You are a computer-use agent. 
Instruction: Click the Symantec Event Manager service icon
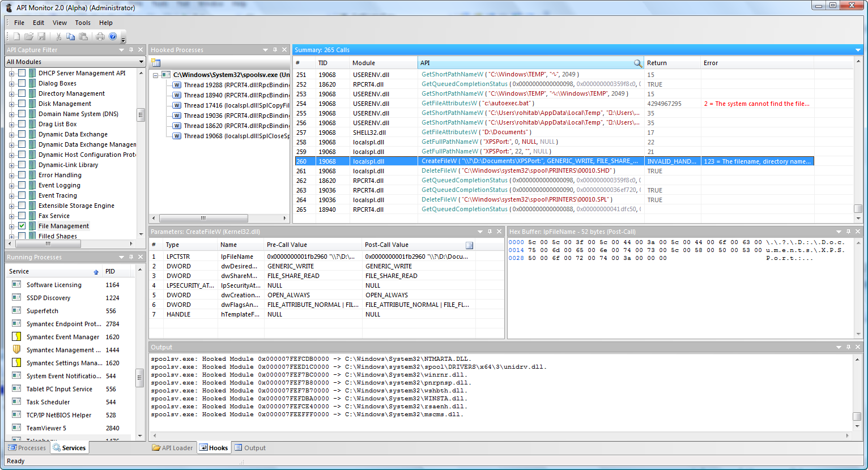(x=16, y=337)
